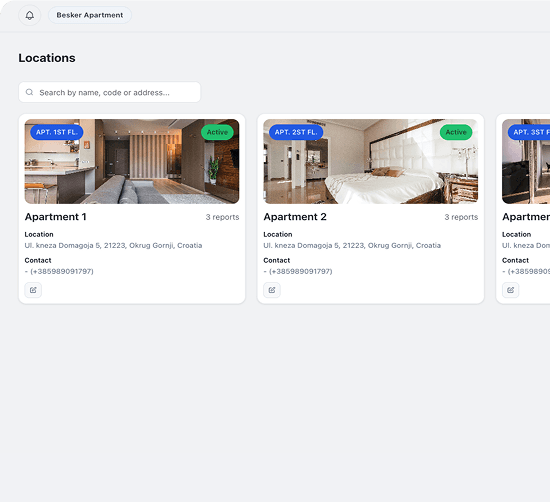Click the search field for locations
Screen dimensions: 550x502
pyautogui.click(x=109, y=92)
